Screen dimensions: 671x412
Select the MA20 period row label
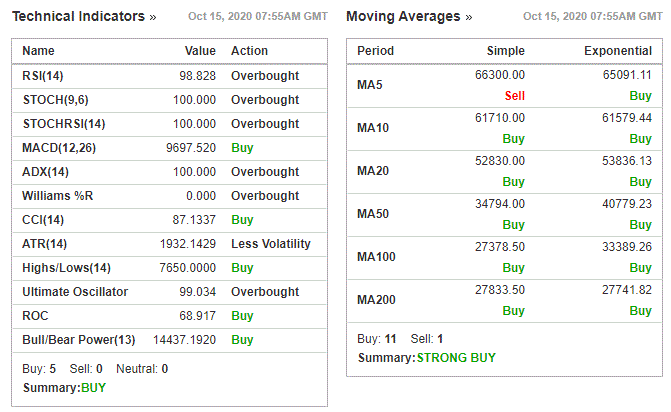click(373, 171)
